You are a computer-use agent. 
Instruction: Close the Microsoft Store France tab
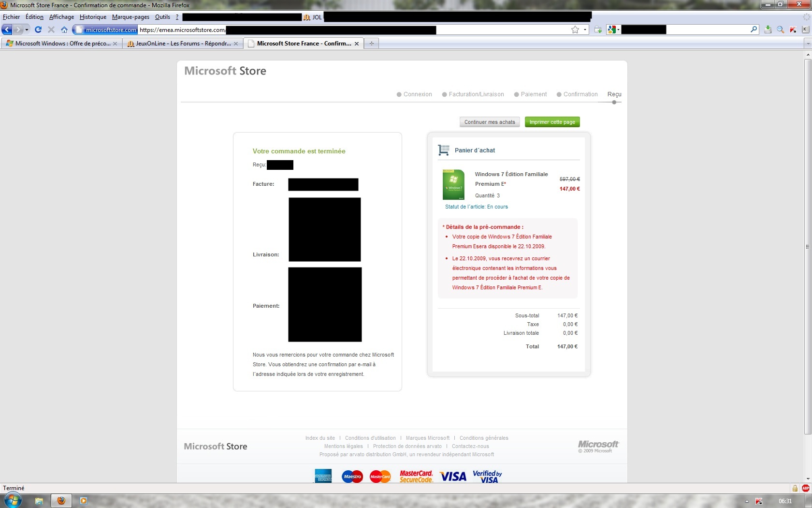click(357, 44)
